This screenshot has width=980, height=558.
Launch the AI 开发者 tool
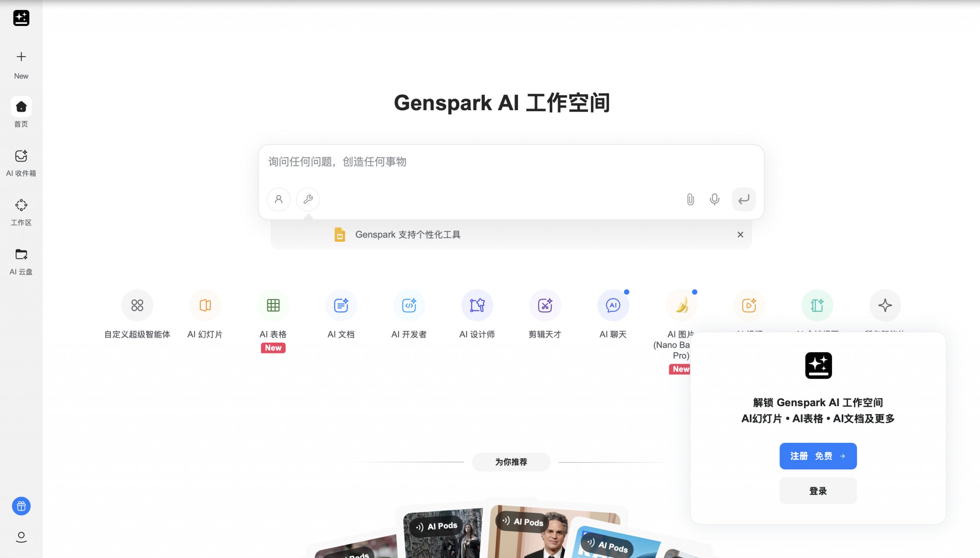[x=408, y=306]
